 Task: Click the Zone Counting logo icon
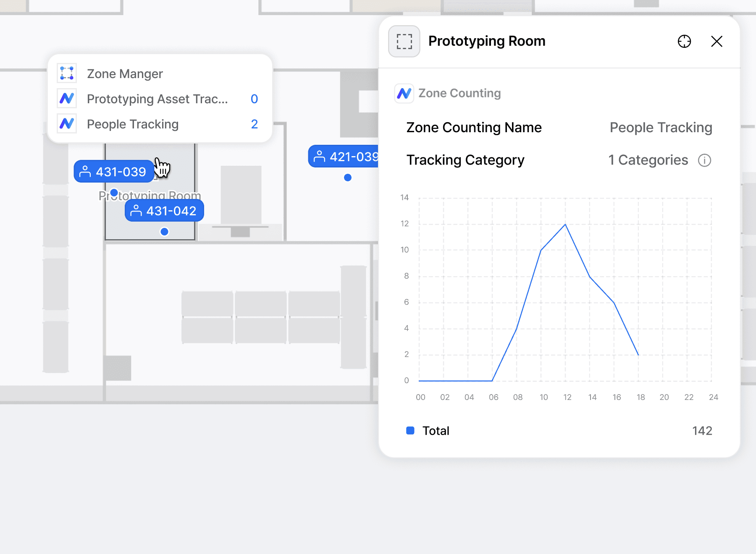[x=404, y=93]
